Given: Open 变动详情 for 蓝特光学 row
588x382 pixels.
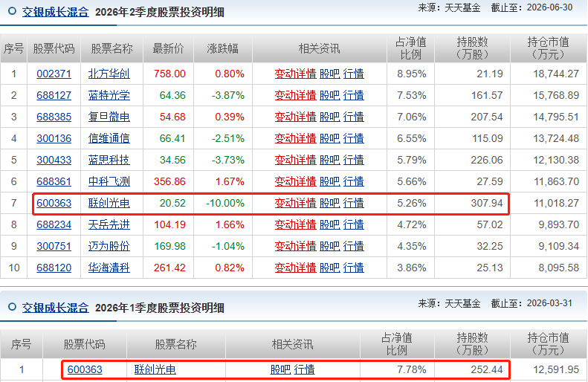Looking at the screenshot, I should coord(296,95).
